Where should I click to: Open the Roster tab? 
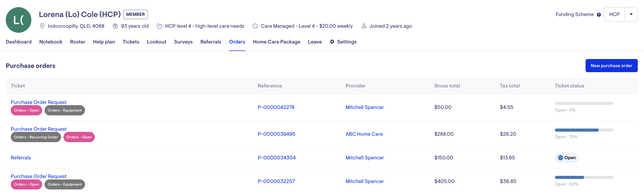78,42
